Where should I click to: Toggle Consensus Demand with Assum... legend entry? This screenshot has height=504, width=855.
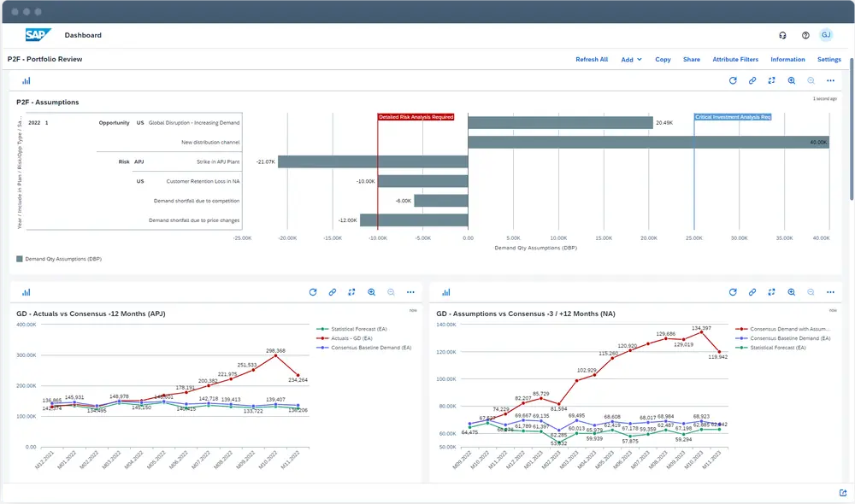click(782, 329)
